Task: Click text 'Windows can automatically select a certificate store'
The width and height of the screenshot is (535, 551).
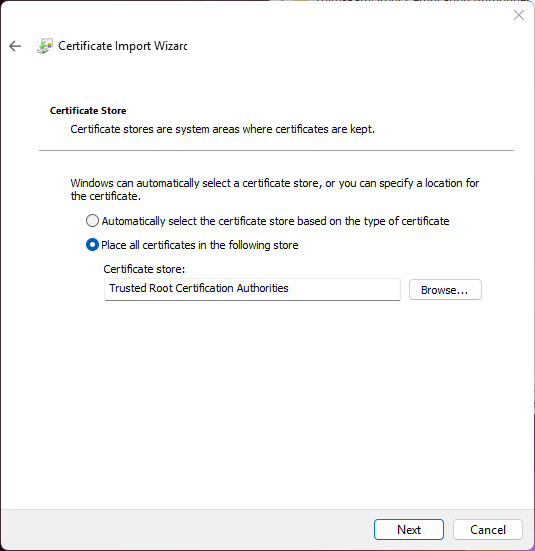Action: click(195, 183)
